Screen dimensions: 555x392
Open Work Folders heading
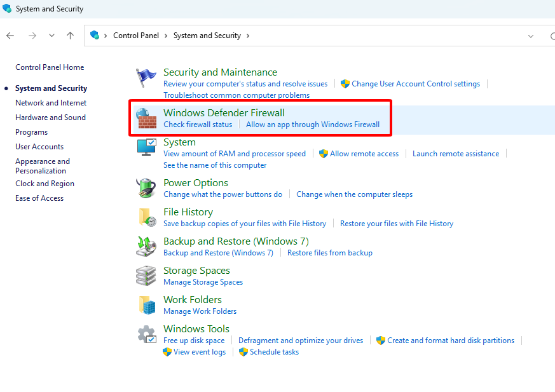[193, 300]
